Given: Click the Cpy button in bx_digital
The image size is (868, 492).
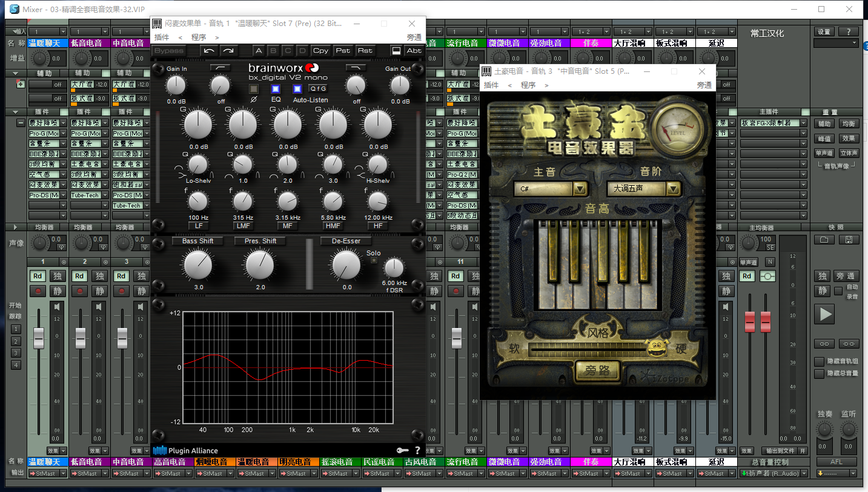Looking at the screenshot, I should pos(321,51).
